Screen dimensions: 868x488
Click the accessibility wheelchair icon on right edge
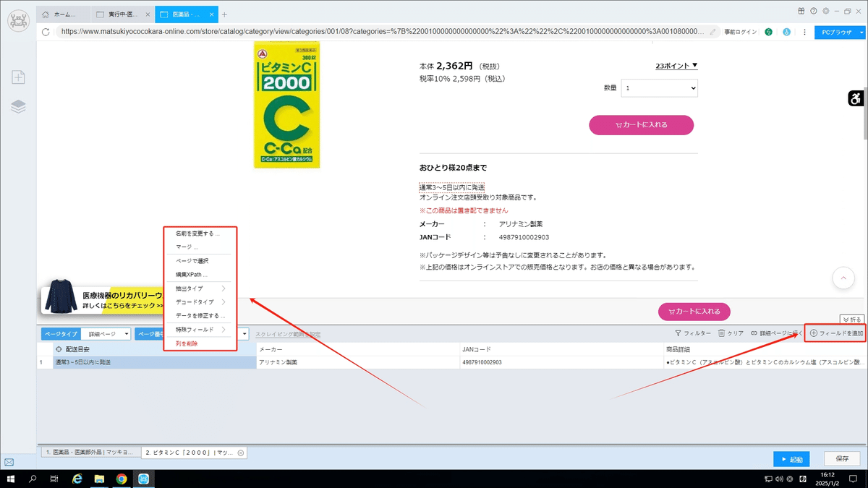[x=856, y=99]
